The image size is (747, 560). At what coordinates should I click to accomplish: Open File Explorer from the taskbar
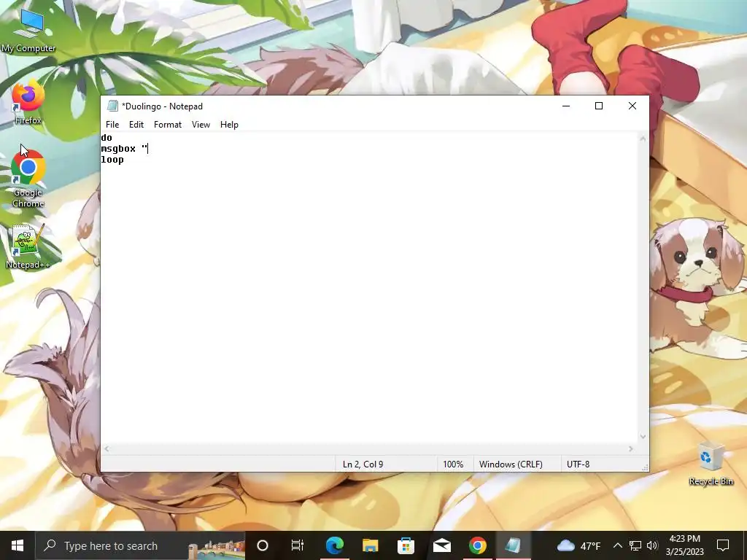tap(370, 545)
